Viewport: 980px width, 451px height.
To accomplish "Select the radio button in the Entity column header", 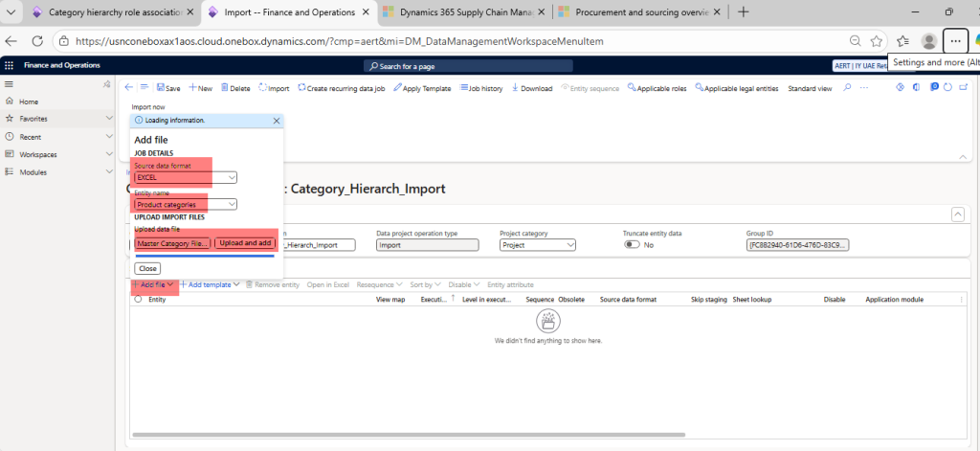I will click(x=138, y=300).
